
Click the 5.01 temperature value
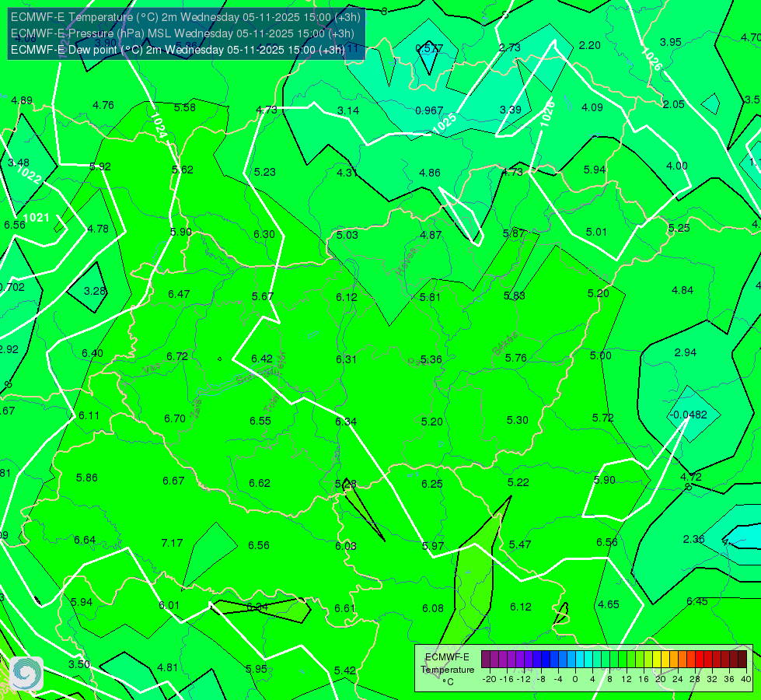point(596,233)
